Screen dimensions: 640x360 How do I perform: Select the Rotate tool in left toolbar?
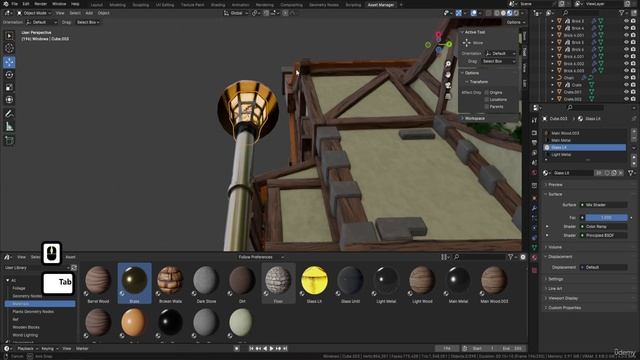pyautogui.click(x=9, y=75)
